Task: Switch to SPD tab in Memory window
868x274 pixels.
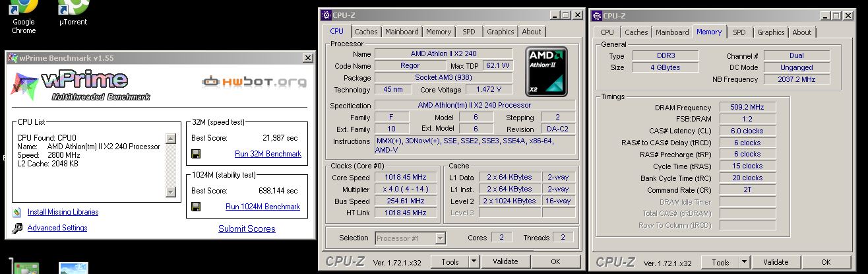Action: [x=739, y=32]
